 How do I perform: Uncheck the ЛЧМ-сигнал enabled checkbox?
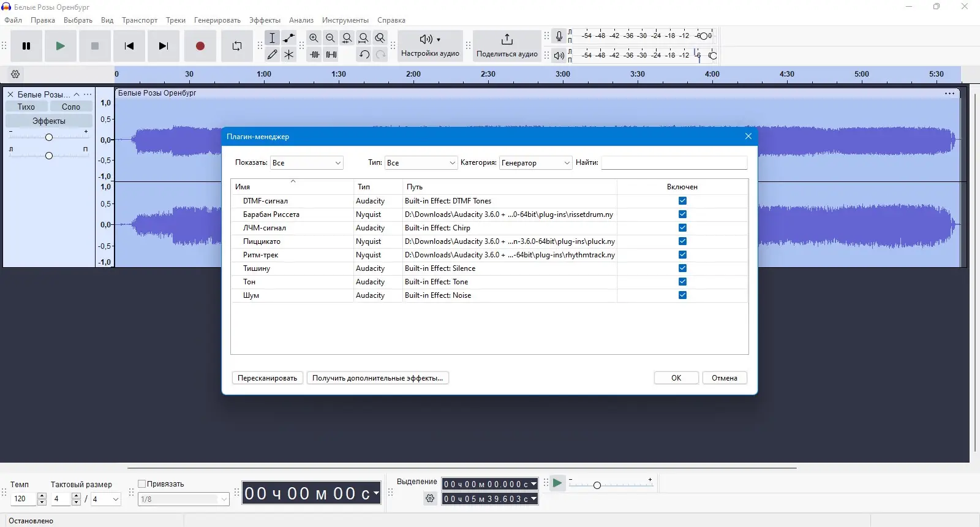[x=682, y=228]
